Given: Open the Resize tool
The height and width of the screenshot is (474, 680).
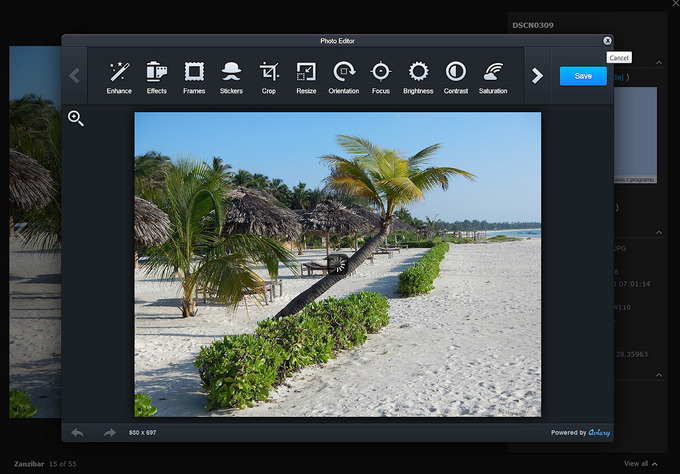Looking at the screenshot, I should [306, 77].
